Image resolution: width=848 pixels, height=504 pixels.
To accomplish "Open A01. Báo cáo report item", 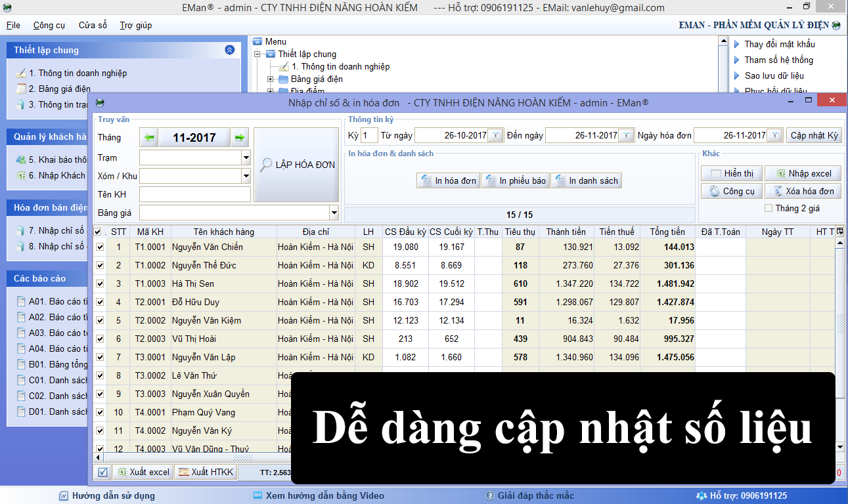I will [x=52, y=301].
